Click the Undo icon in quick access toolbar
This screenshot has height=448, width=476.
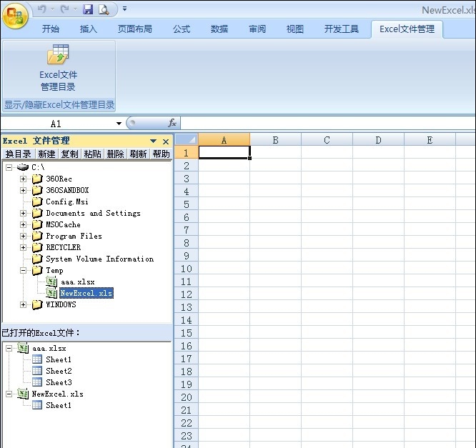[42, 9]
